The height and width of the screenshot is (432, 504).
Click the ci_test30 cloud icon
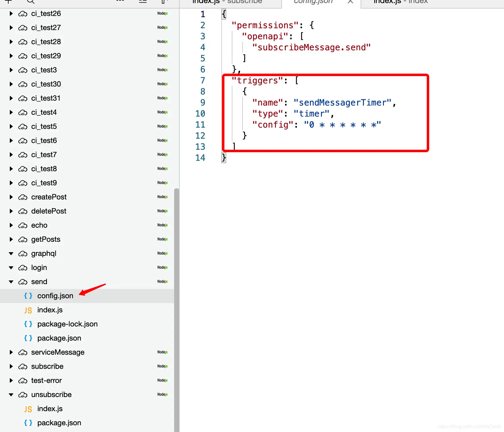point(23,84)
